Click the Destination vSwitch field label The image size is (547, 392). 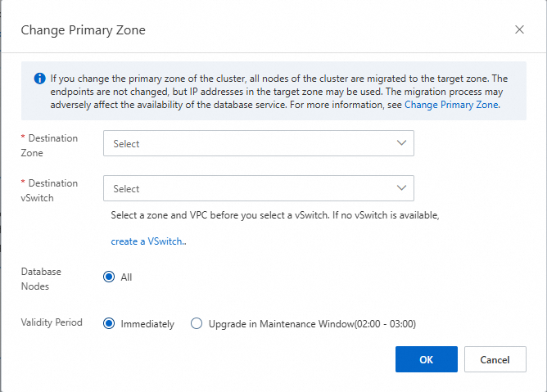[x=51, y=190]
